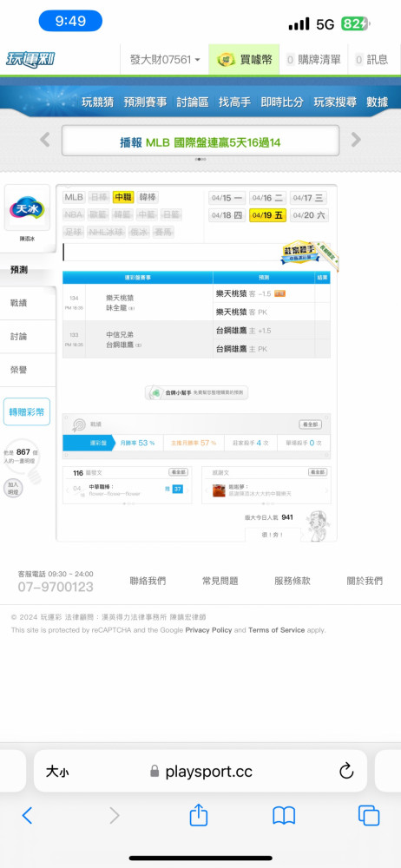401x868 pixels.
Task: Click the target icon in 戰績 section
Action: pos(79,425)
